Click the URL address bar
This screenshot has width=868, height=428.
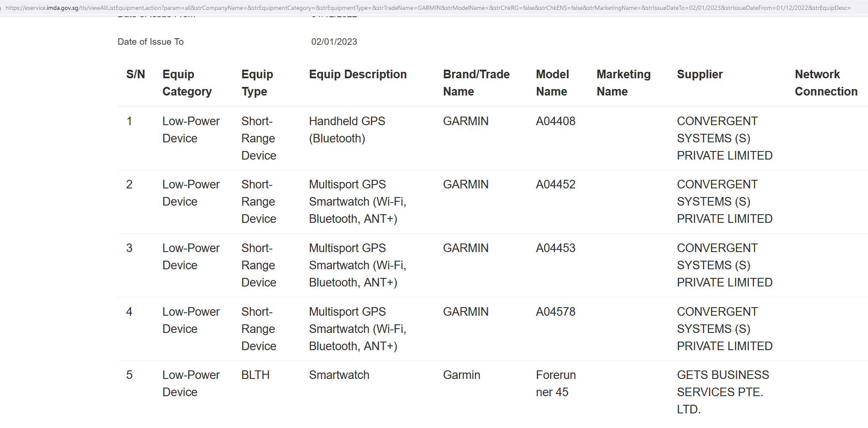428,8
